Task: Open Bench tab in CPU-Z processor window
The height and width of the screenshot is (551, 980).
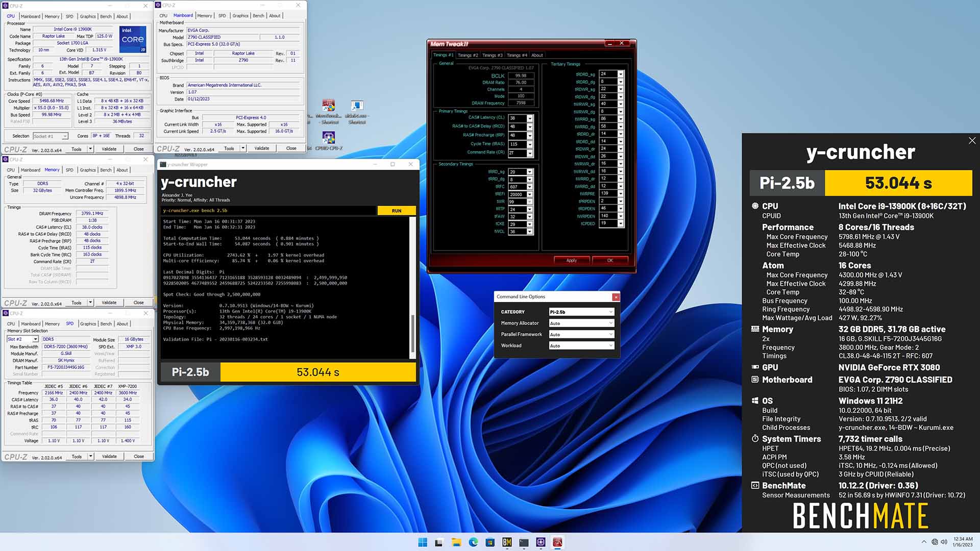Action: click(x=106, y=16)
